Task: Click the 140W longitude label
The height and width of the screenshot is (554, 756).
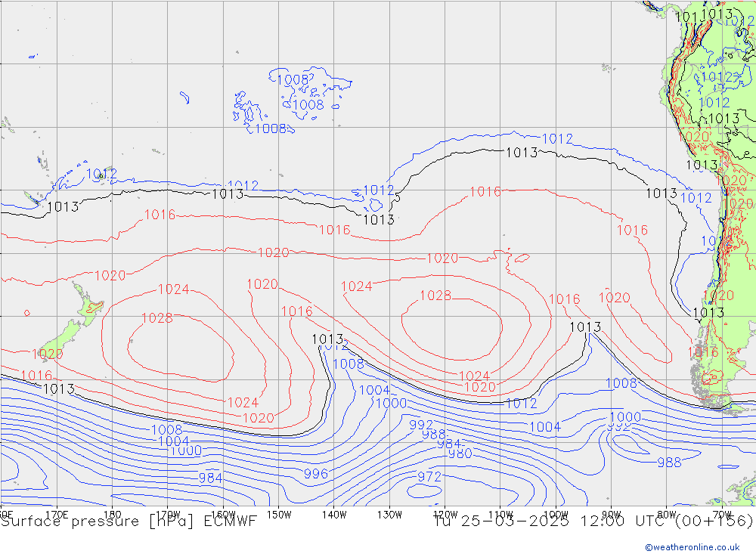Action: coord(334,515)
